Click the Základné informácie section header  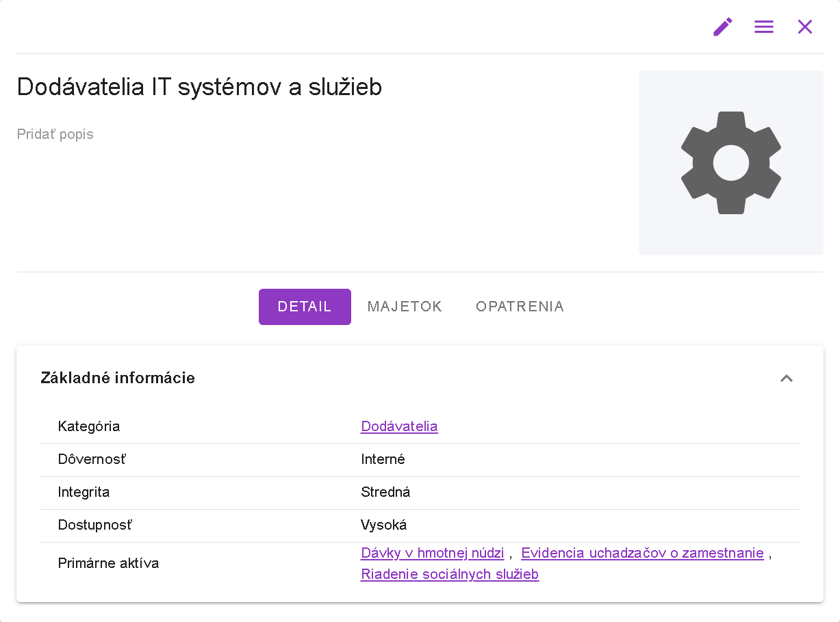tap(118, 378)
